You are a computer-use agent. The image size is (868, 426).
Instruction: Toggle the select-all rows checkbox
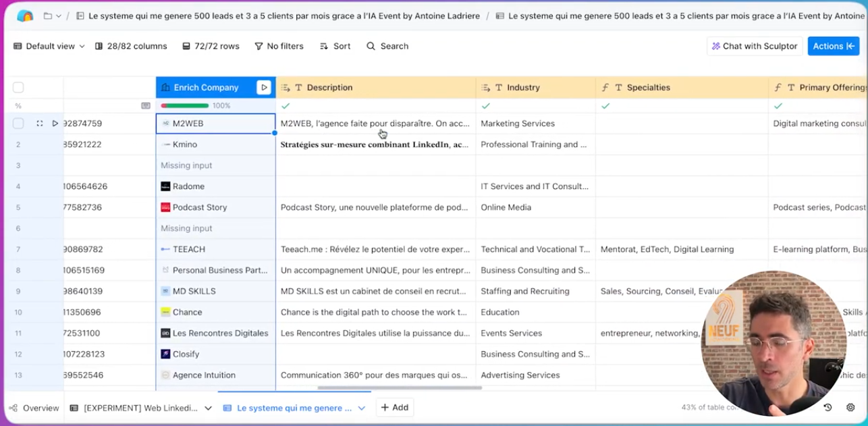point(18,87)
